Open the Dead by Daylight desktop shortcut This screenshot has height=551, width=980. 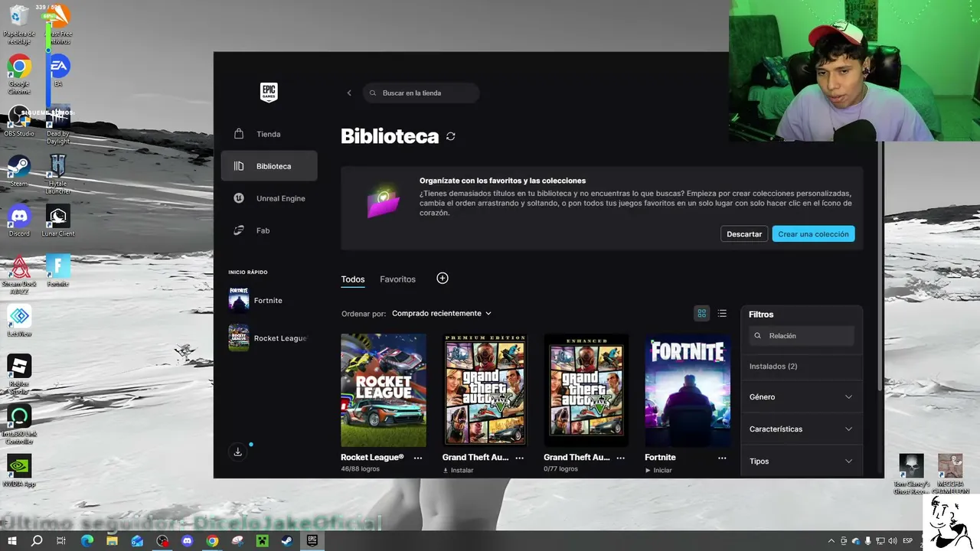pos(58,124)
